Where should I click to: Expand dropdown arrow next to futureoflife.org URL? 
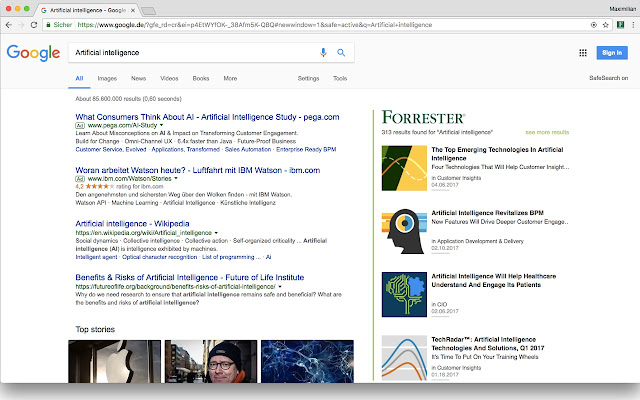[280, 287]
